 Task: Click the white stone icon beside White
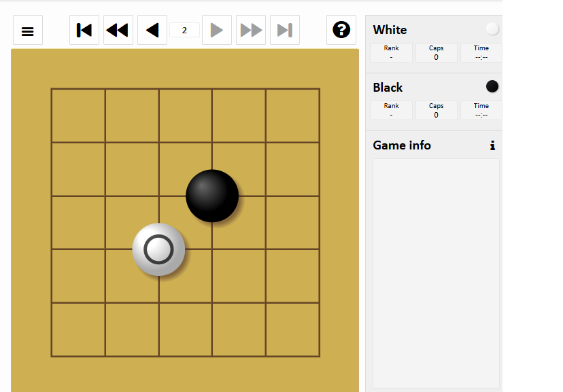pos(492,29)
